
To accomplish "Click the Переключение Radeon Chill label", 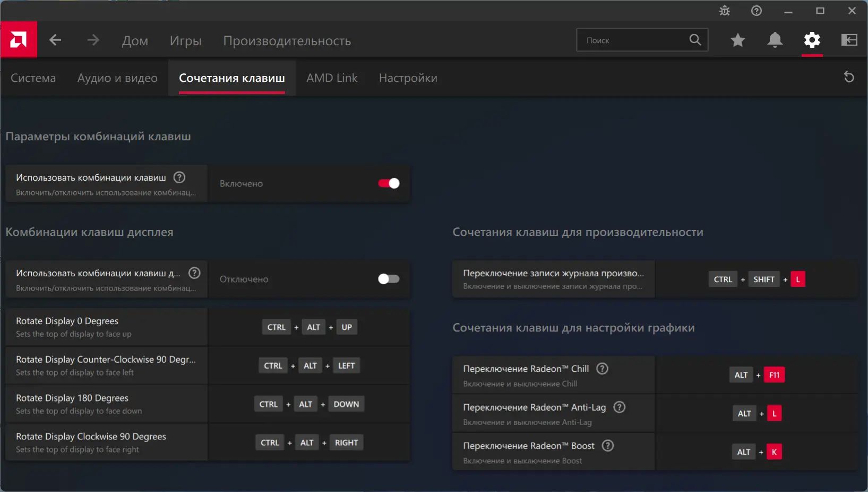I will point(526,369).
